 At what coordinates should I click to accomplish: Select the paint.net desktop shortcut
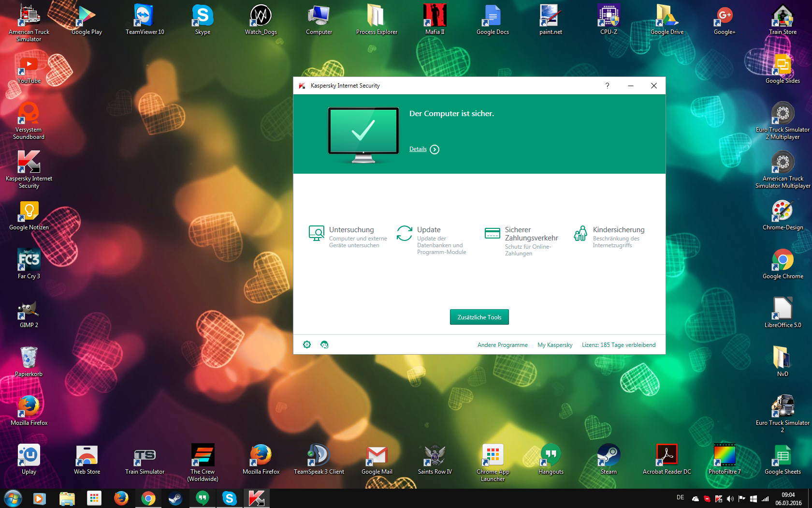pos(551,19)
